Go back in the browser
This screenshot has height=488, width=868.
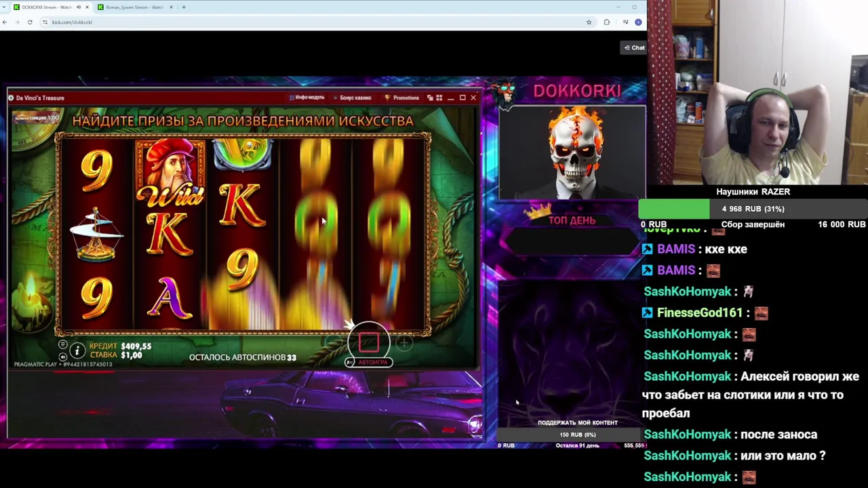click(x=5, y=22)
